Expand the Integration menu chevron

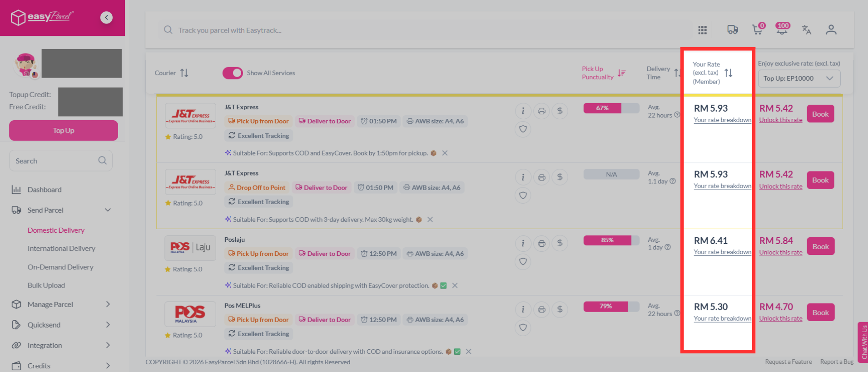(108, 345)
